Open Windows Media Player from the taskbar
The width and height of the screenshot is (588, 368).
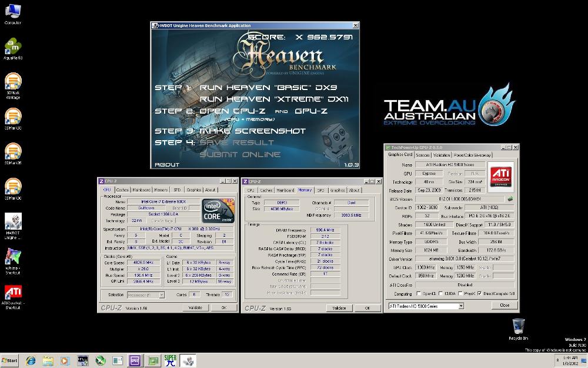click(x=65, y=361)
